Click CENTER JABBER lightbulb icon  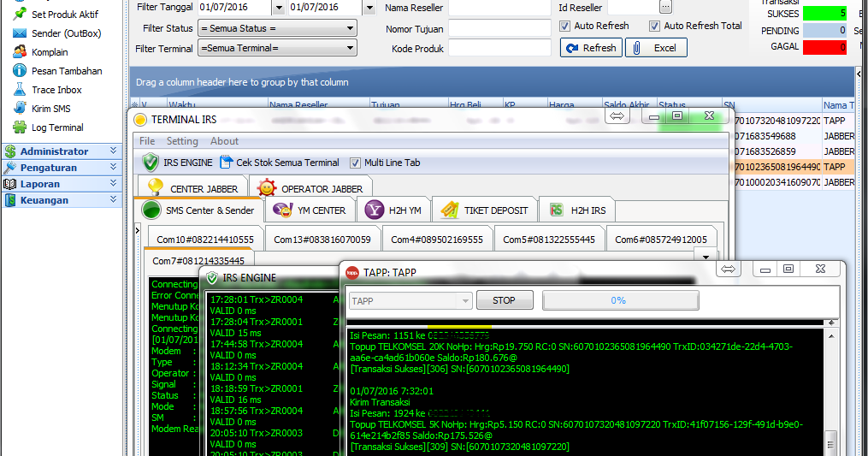[x=156, y=188]
